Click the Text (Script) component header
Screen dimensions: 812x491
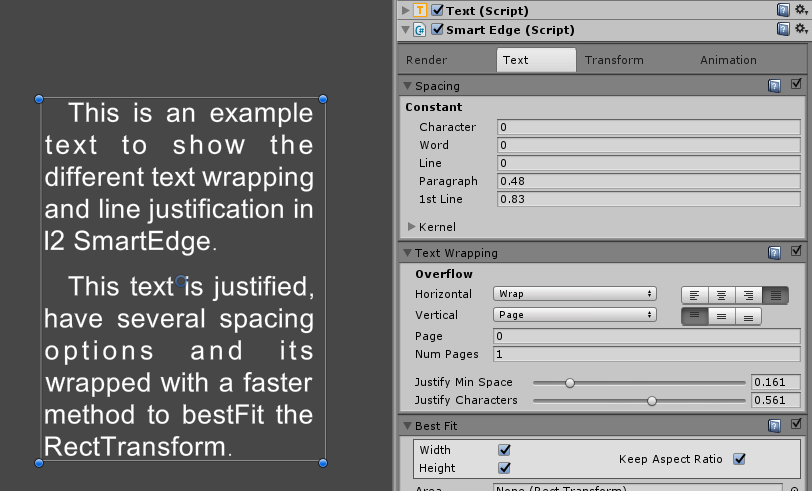(489, 10)
